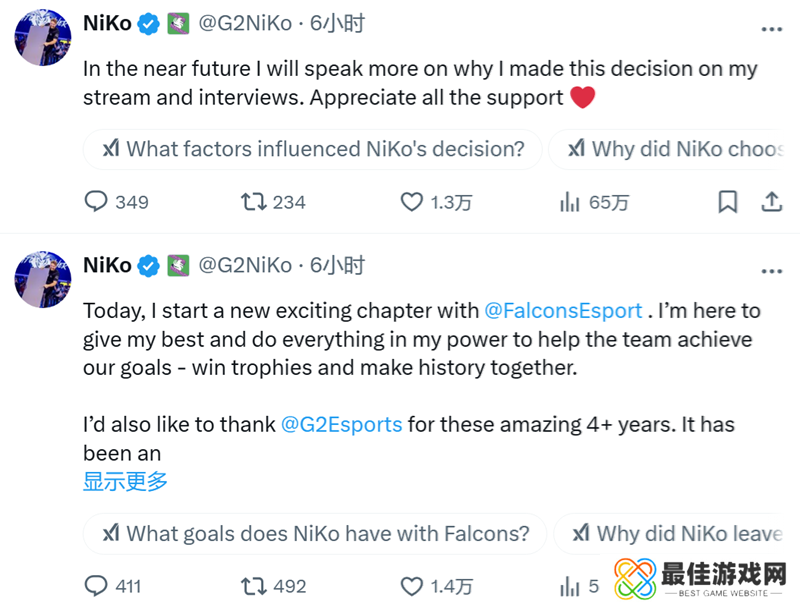Open more options menu on first tweet

771,27
